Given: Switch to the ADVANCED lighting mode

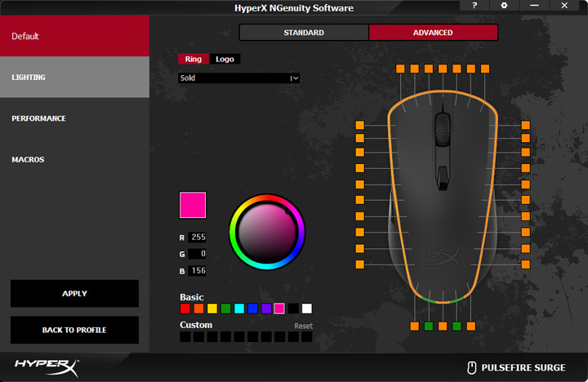Looking at the screenshot, I should 433,33.
